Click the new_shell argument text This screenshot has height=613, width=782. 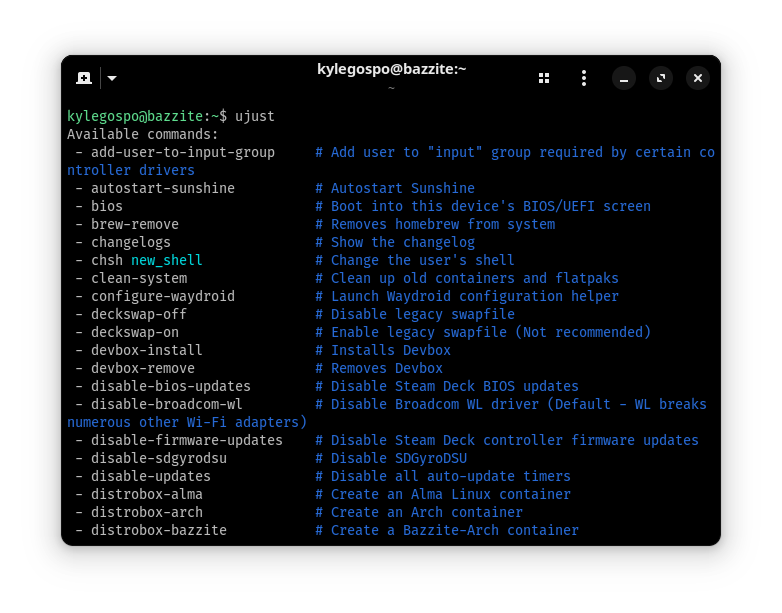166,260
